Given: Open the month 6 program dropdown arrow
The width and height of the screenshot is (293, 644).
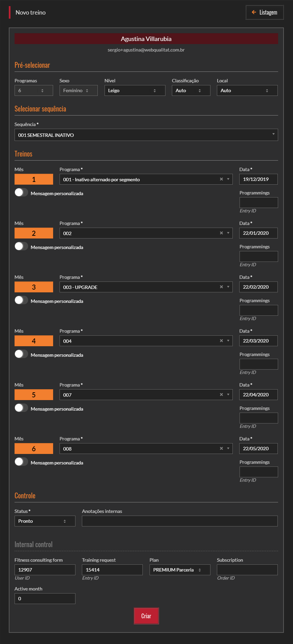Looking at the screenshot, I should [x=228, y=449].
